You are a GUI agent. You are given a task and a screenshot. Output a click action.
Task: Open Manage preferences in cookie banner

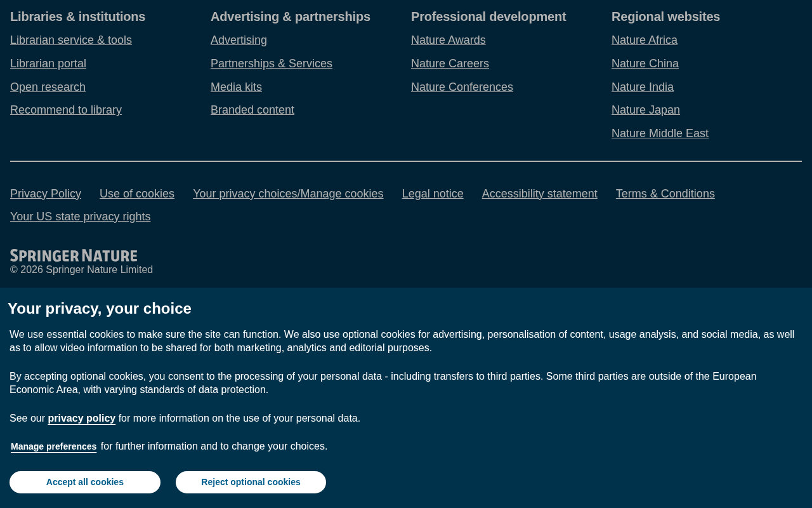pyautogui.click(x=54, y=446)
